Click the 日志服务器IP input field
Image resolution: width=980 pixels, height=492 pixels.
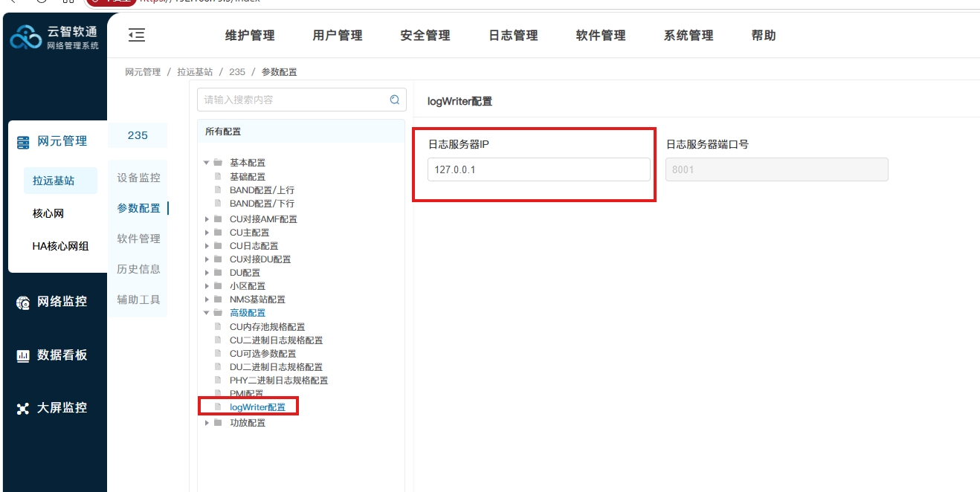[x=539, y=169]
